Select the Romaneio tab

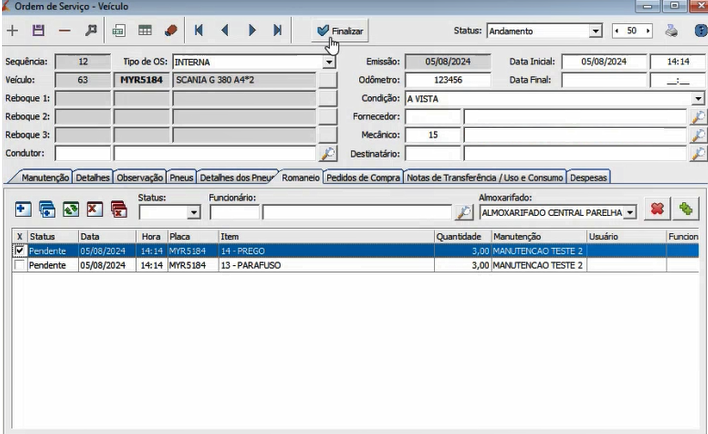(x=301, y=177)
